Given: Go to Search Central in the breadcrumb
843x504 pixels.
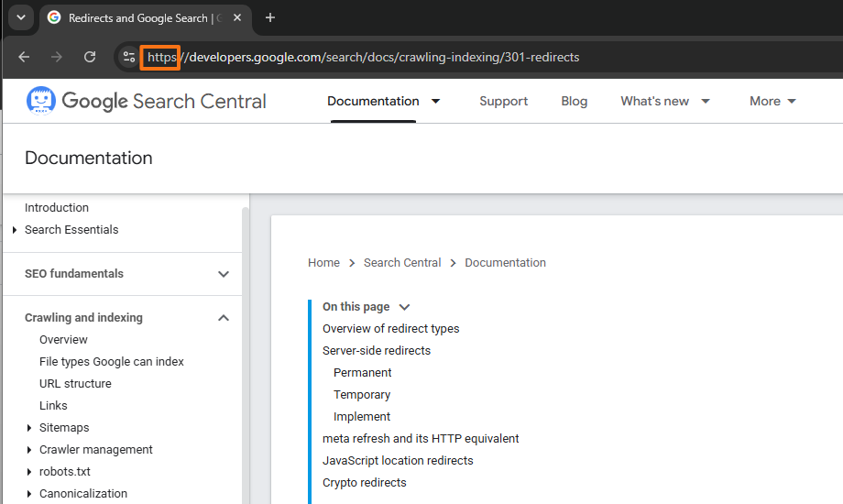Looking at the screenshot, I should (x=402, y=263).
